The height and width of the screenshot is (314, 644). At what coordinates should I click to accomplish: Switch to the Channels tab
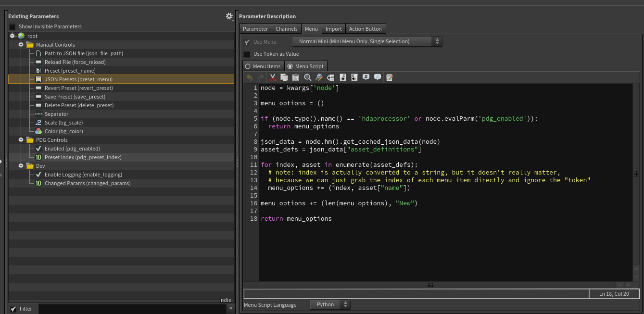pos(286,29)
